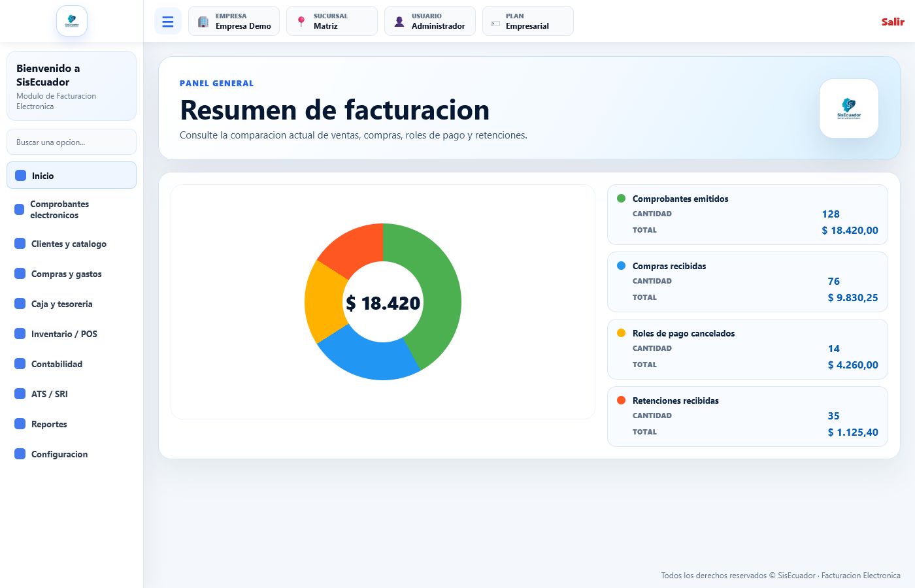Click the Plan card icon

(x=495, y=24)
